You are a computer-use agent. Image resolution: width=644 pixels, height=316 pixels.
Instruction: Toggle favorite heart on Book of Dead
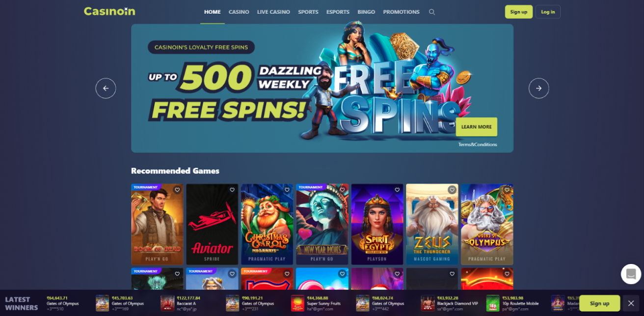coord(177,190)
